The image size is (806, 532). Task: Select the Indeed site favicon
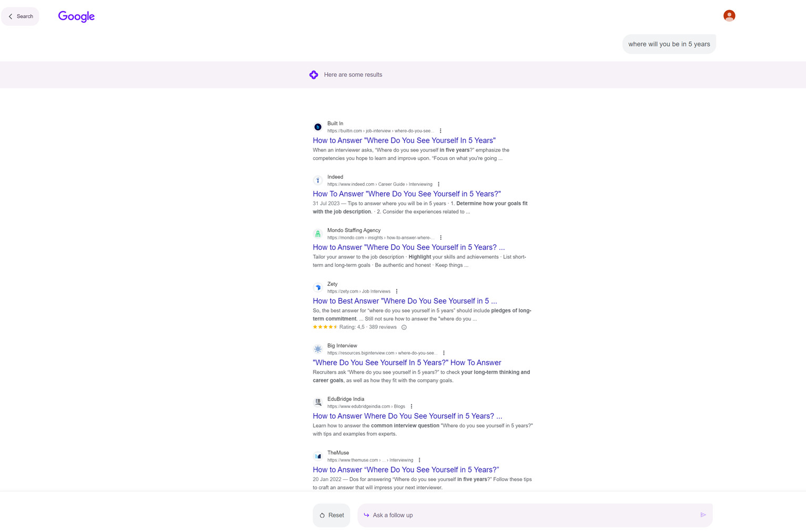[318, 180]
